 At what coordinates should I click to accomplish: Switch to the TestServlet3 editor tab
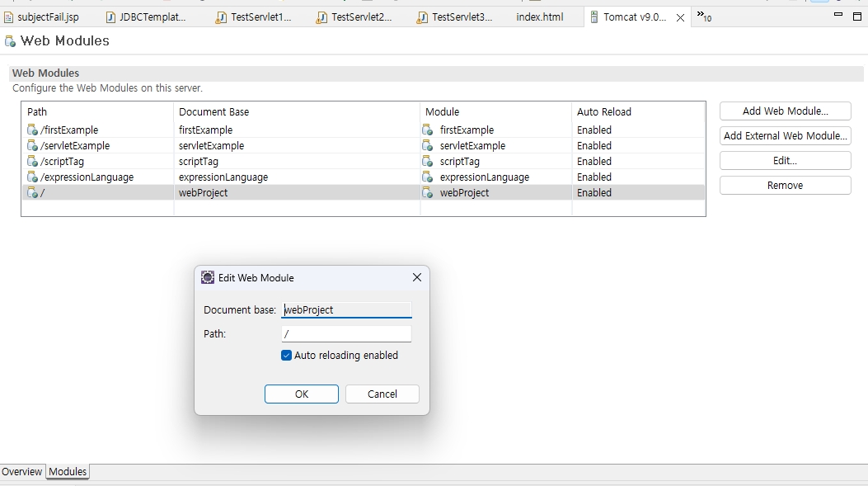[455, 17]
